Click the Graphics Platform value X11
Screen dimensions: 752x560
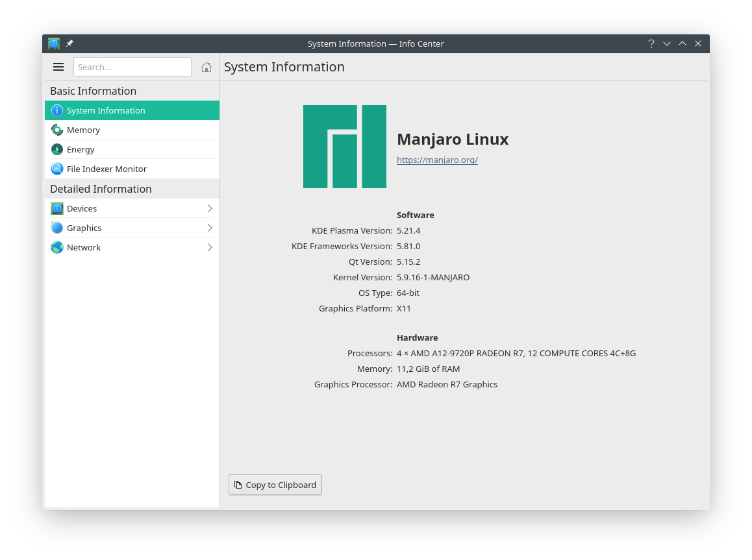coord(404,308)
